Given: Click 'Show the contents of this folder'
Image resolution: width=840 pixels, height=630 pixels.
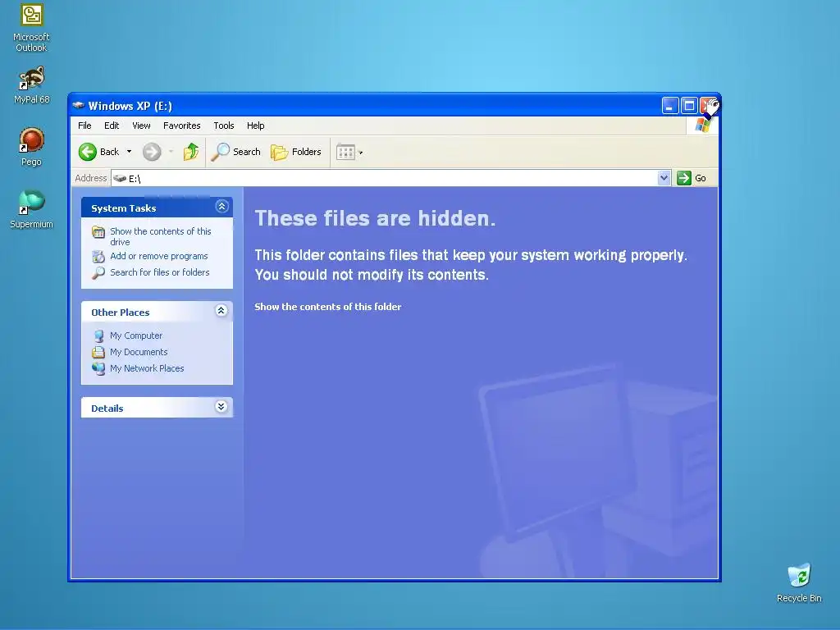Looking at the screenshot, I should pyautogui.click(x=328, y=307).
